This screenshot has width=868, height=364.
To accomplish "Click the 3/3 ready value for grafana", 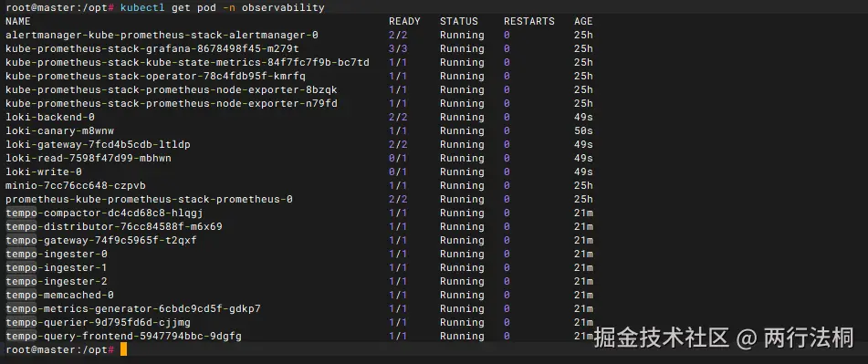I will (x=398, y=48).
